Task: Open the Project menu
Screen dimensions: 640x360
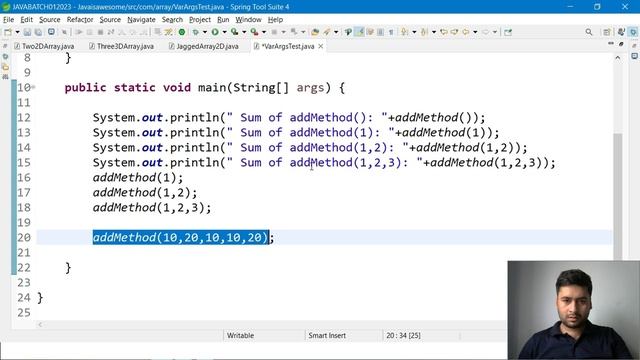Action: pyautogui.click(x=200, y=20)
